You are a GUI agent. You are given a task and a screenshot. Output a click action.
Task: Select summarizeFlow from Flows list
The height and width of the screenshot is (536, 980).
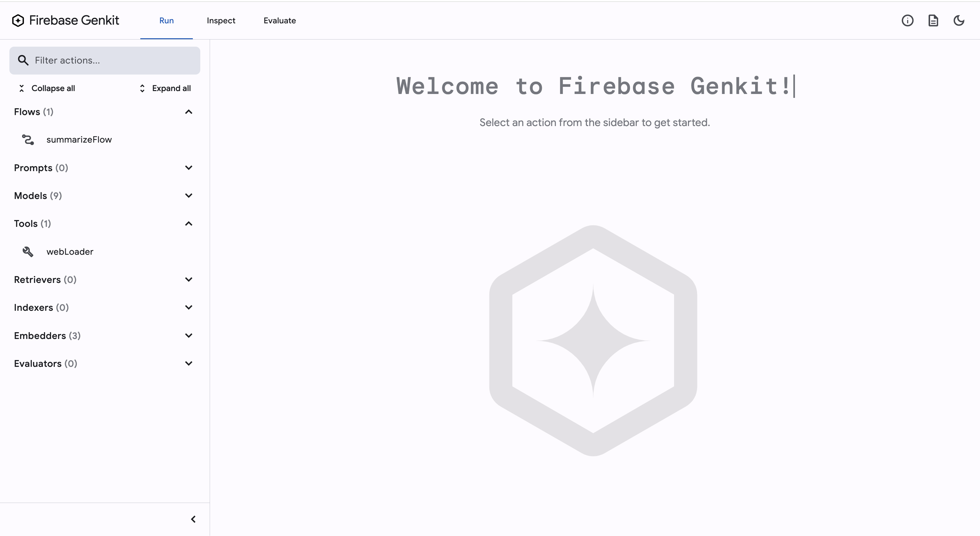(x=78, y=139)
